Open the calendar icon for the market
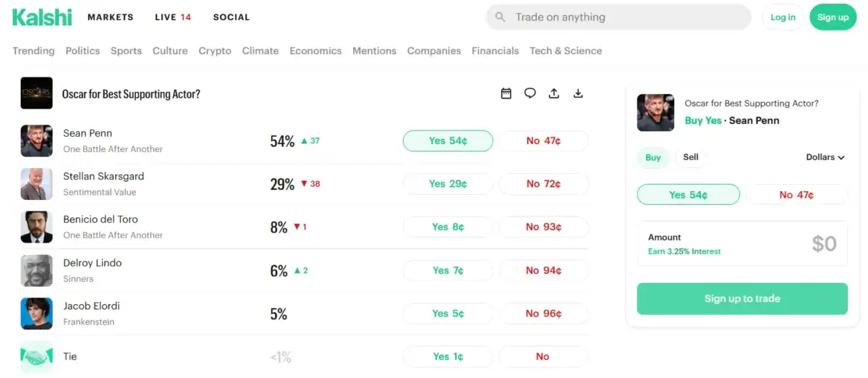Viewport: 868px width, 378px height. click(x=506, y=93)
